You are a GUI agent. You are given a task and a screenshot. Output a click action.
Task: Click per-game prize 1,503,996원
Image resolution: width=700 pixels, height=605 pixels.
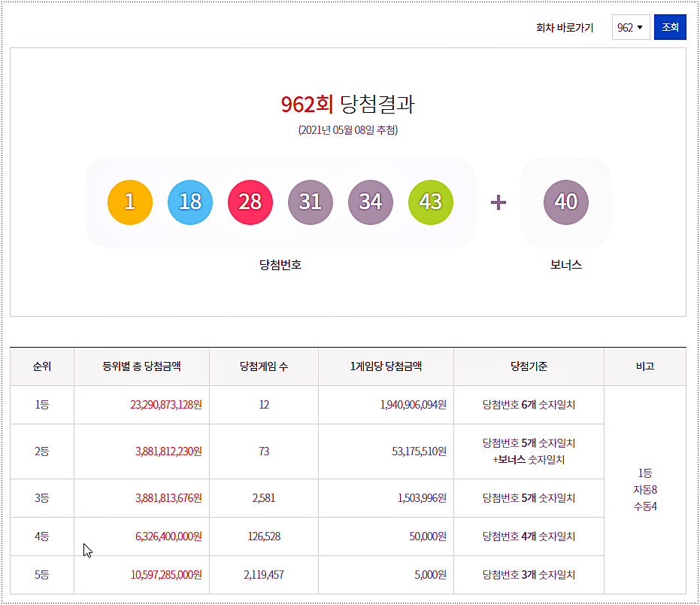pos(422,497)
